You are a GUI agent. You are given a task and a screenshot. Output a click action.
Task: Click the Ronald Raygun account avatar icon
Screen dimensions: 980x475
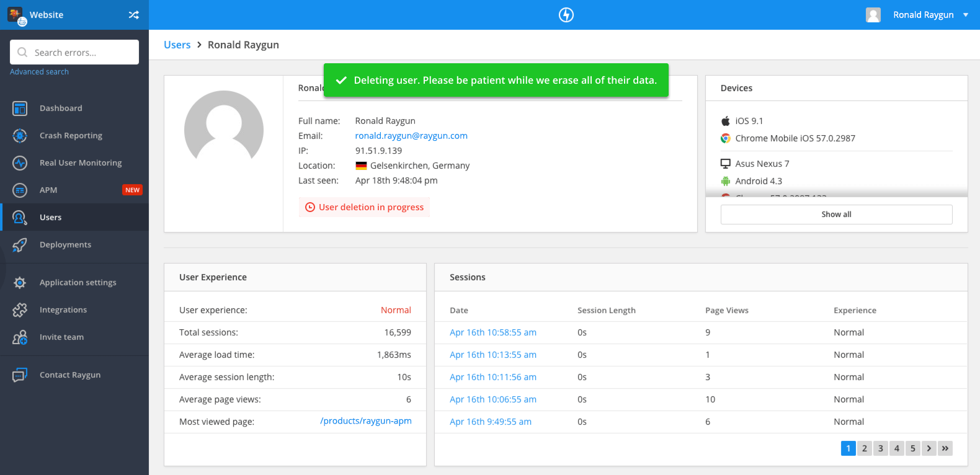[873, 15]
